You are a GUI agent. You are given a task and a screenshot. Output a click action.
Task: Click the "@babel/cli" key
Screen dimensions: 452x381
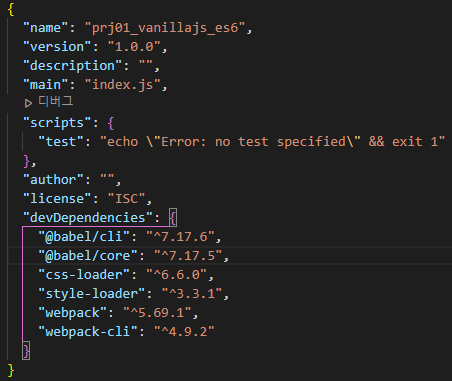(x=84, y=237)
